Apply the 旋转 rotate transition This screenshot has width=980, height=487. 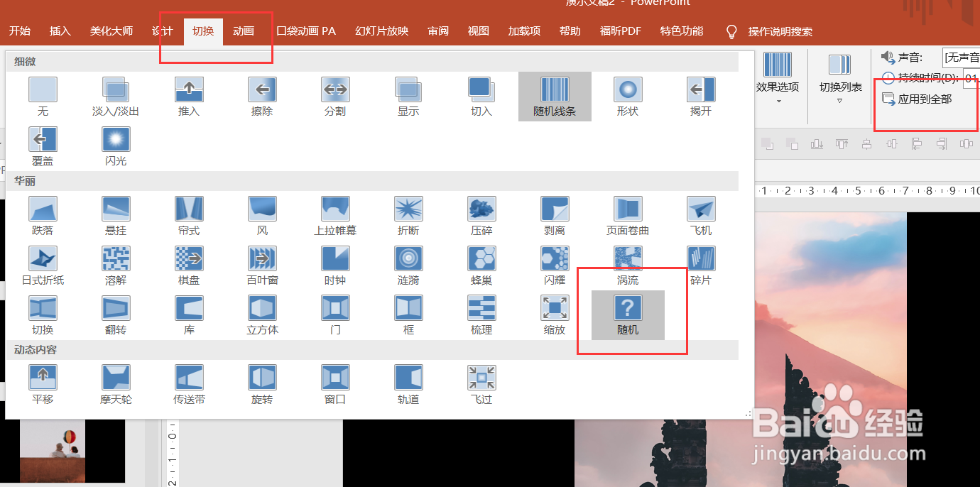point(262,385)
